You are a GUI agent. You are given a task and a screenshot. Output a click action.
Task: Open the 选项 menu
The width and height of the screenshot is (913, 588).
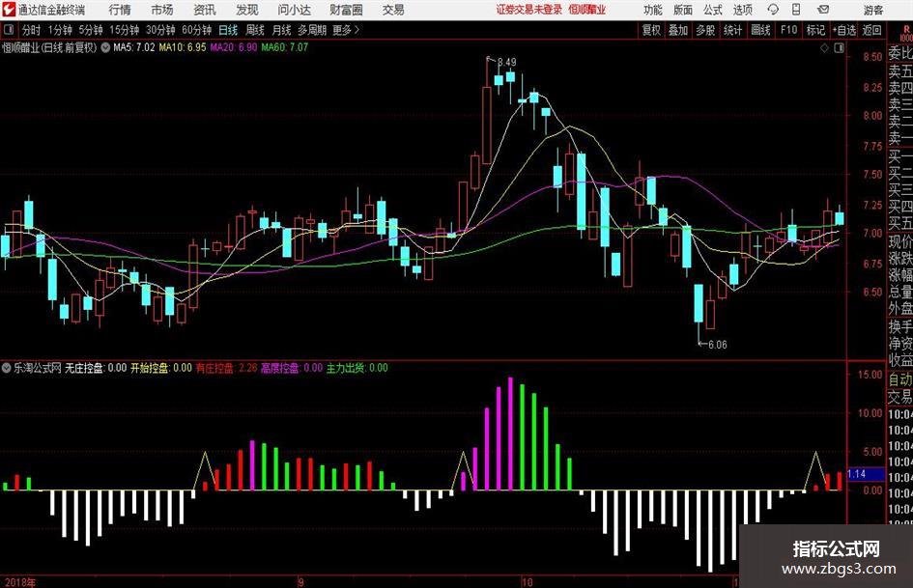point(742,10)
